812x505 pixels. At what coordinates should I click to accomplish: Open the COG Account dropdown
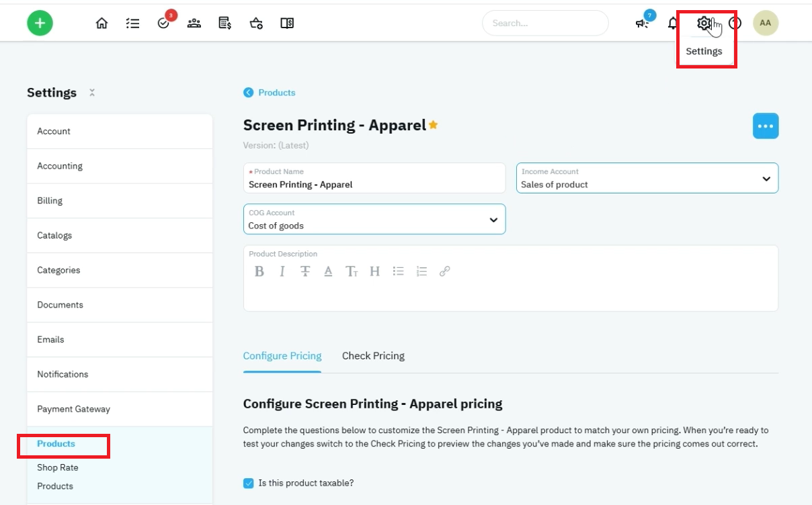374,219
